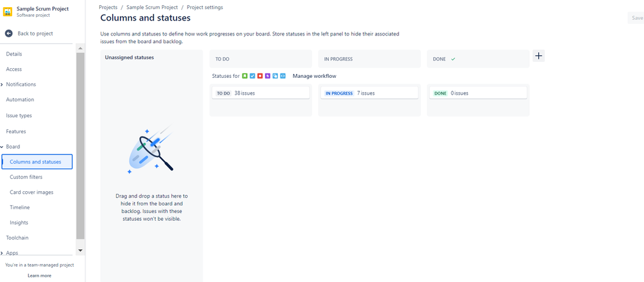Select Columns and statuses item
The height and width of the screenshot is (282, 644).
click(37, 162)
